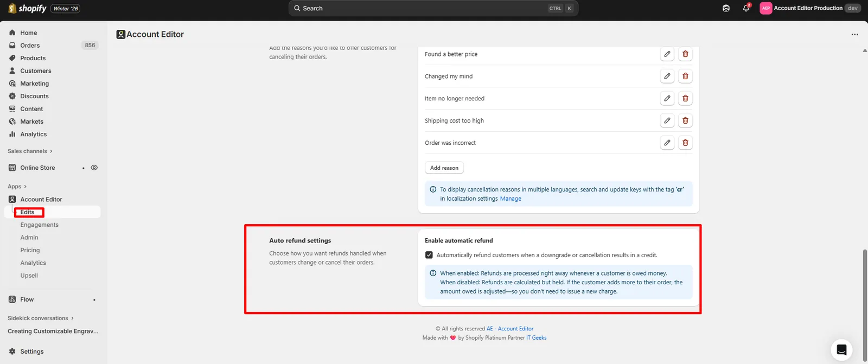Click the Add reason button

pyautogui.click(x=444, y=168)
